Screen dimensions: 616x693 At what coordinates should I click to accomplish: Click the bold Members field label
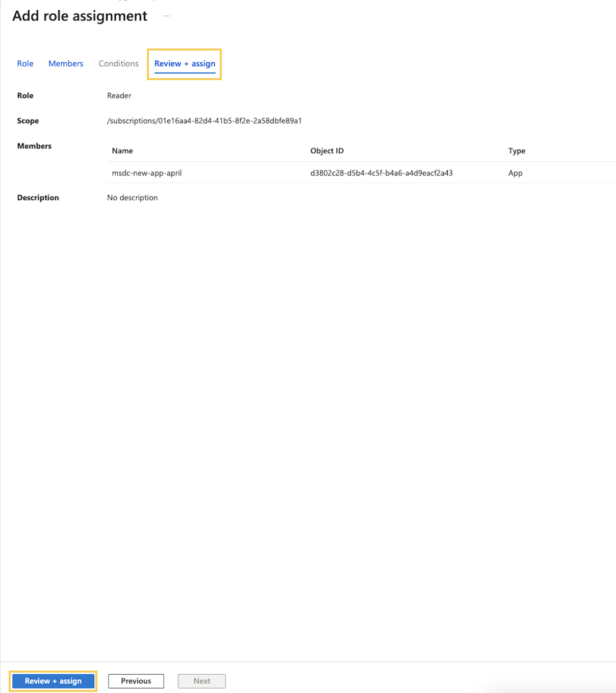(34, 146)
